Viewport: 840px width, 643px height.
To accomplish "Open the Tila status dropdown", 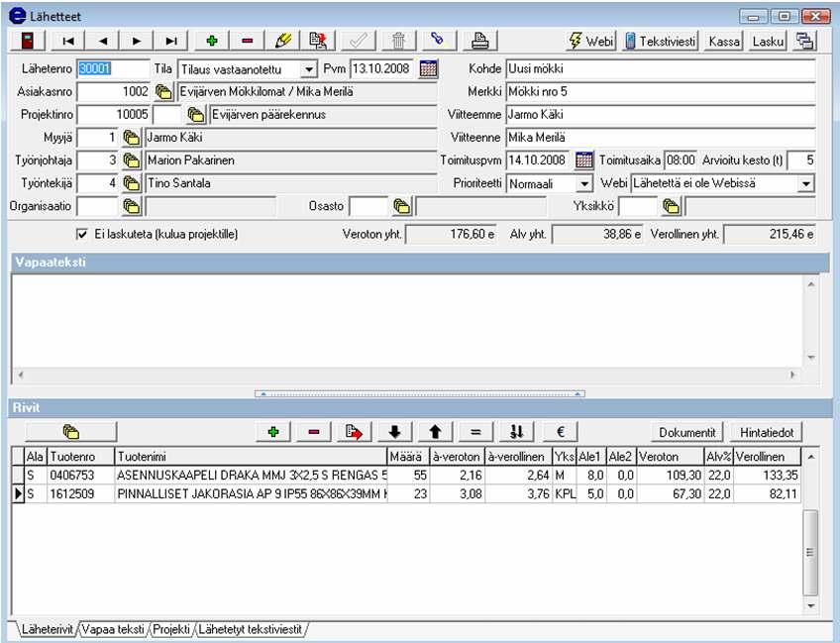I will click(x=309, y=69).
